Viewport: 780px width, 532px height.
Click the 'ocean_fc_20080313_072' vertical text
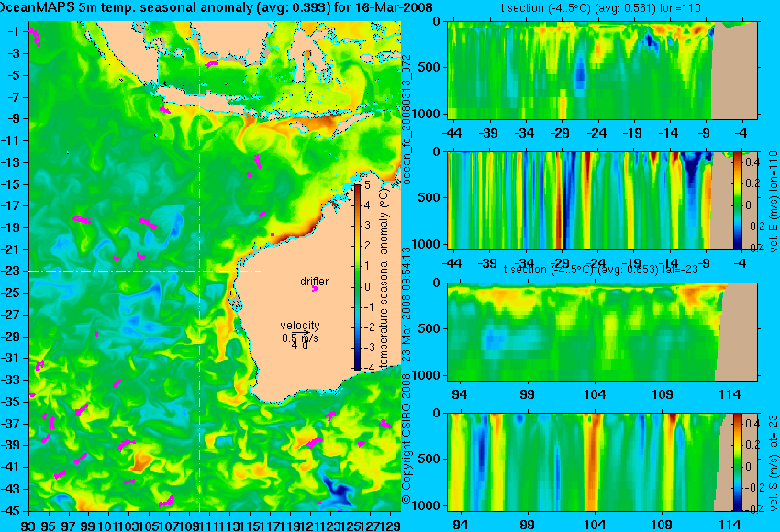click(407, 119)
